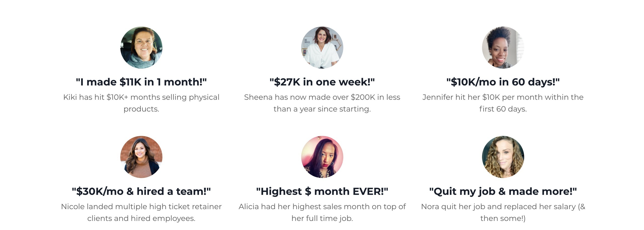Viewport: 644px width, 230px height.
Task: Click Nora's circular profile photo
Action: pos(503,157)
